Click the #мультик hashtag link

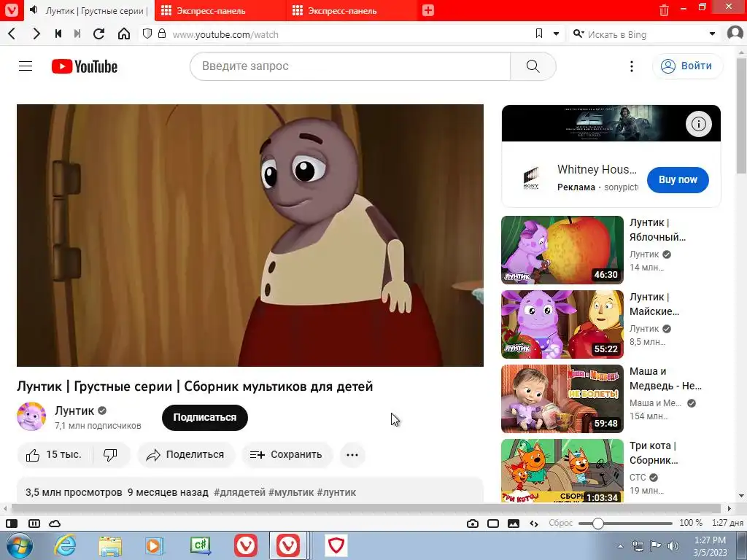point(291,492)
